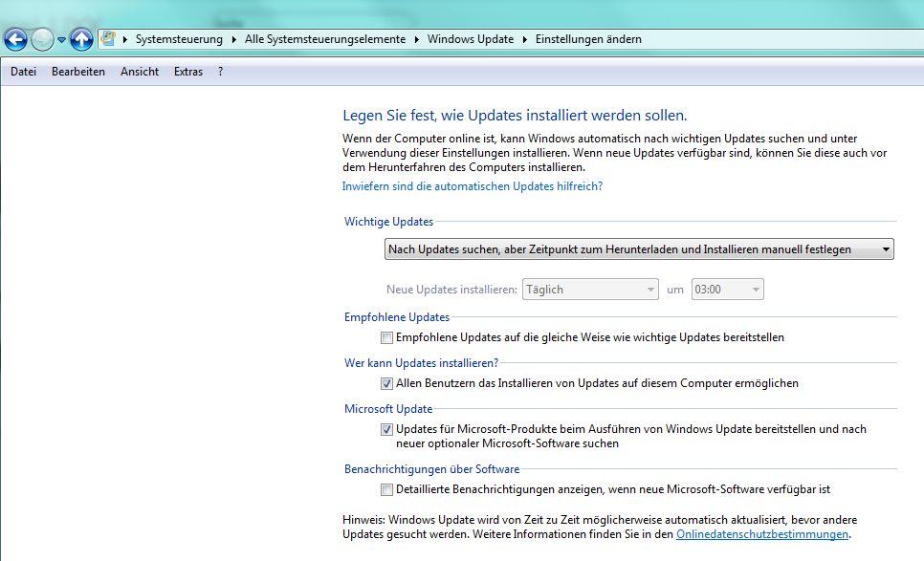Image resolution: width=924 pixels, height=561 pixels.
Task: Click the blue Up arrow button
Action: 81,39
